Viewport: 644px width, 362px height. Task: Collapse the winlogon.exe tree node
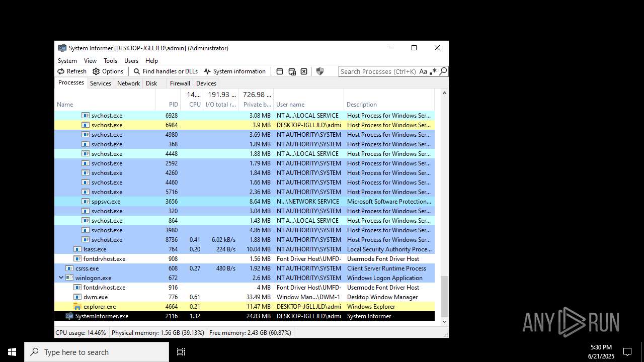click(x=61, y=278)
